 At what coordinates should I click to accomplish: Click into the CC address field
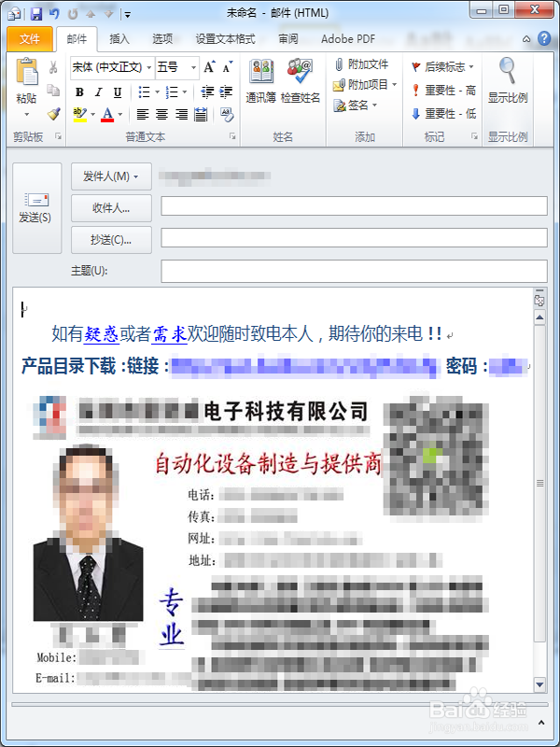(354, 238)
